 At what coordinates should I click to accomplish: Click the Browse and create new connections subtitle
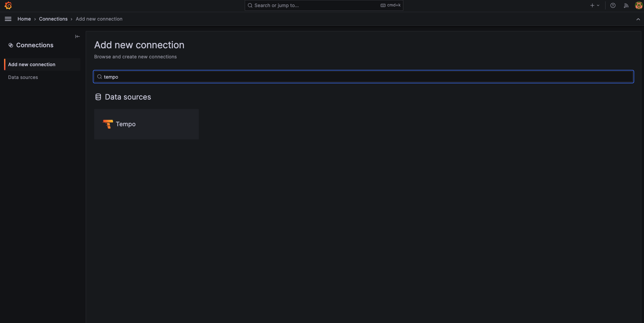(135, 57)
